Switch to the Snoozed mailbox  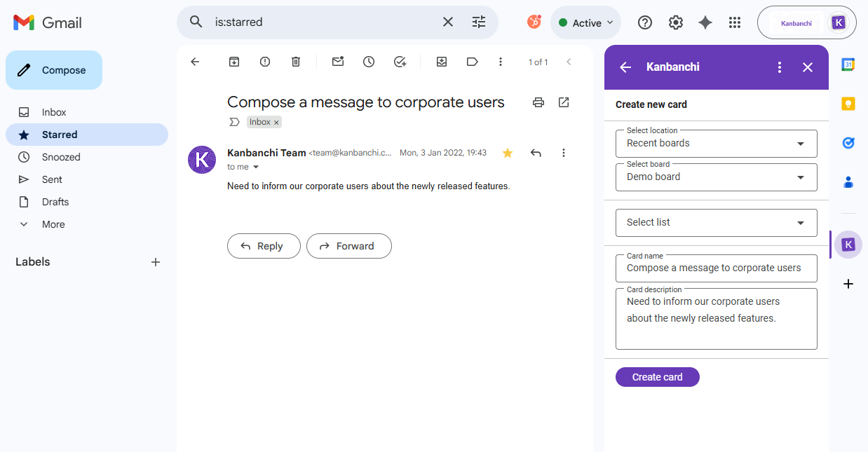tap(61, 157)
